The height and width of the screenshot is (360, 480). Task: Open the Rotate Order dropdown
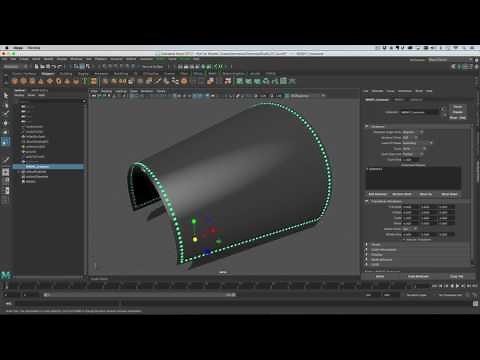(409, 229)
